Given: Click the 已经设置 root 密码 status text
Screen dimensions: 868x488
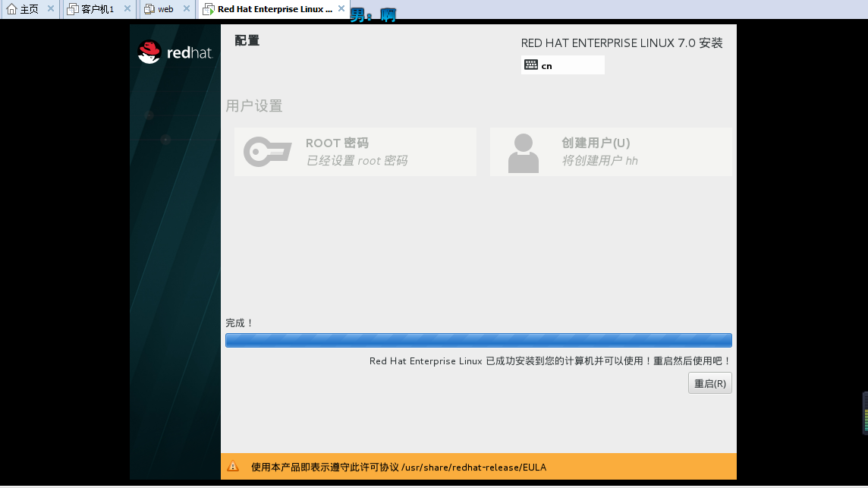Looking at the screenshot, I should coord(357,161).
